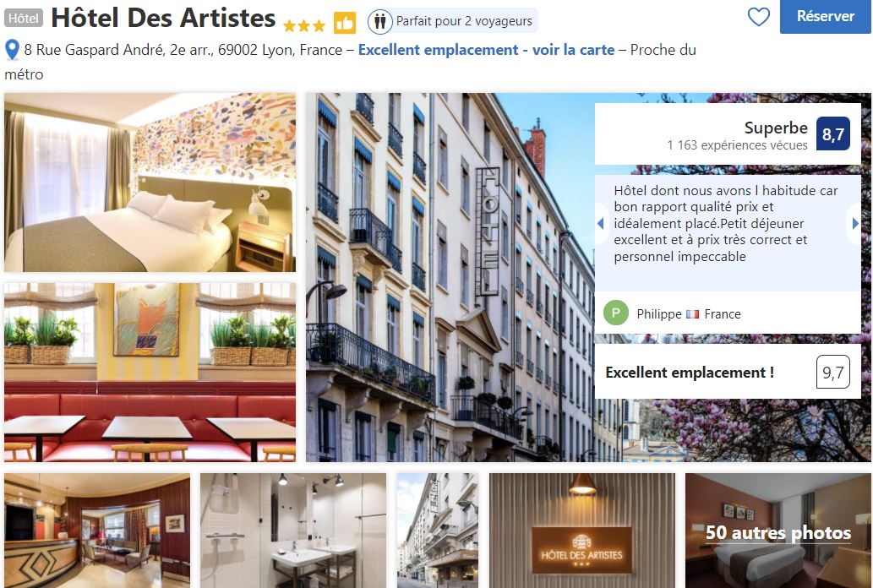Open the bathroom shower thumbnail

(293, 531)
